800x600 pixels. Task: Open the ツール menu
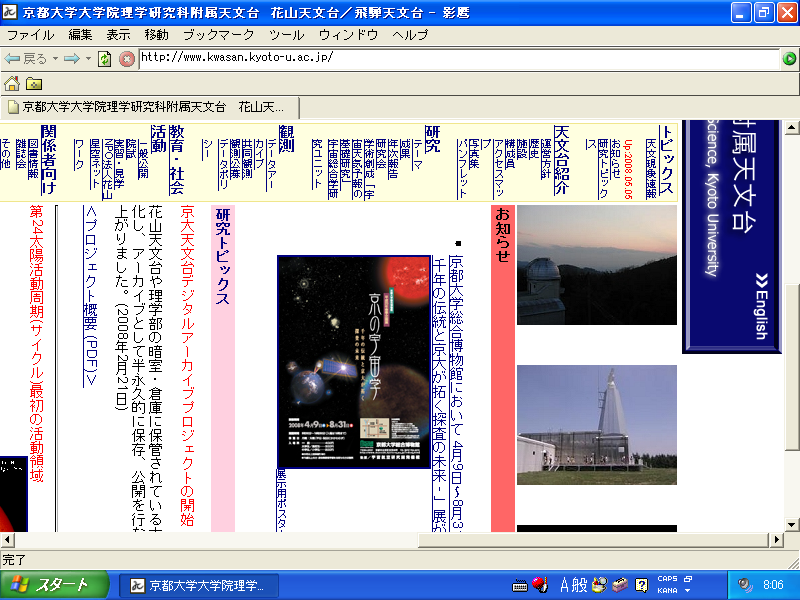tap(286, 35)
